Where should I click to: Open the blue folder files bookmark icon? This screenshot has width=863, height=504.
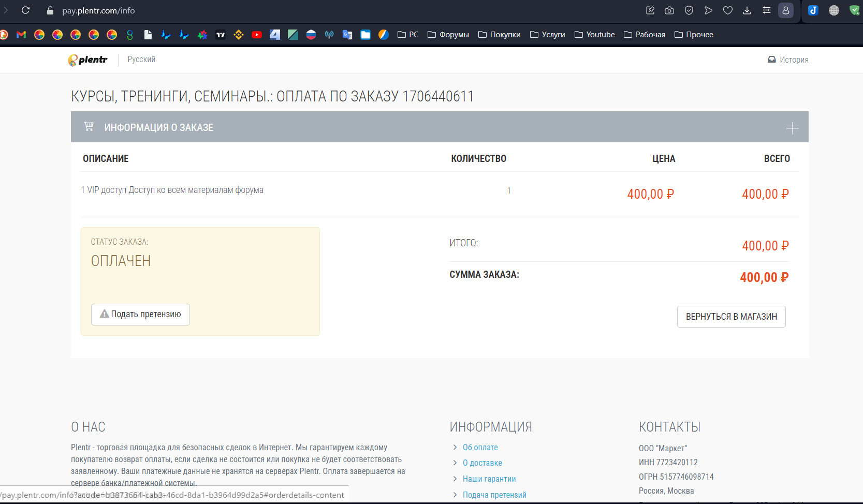click(365, 35)
